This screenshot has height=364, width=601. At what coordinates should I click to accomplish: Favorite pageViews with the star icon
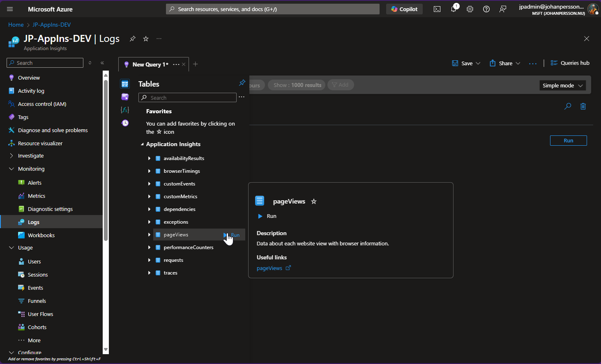(x=314, y=201)
